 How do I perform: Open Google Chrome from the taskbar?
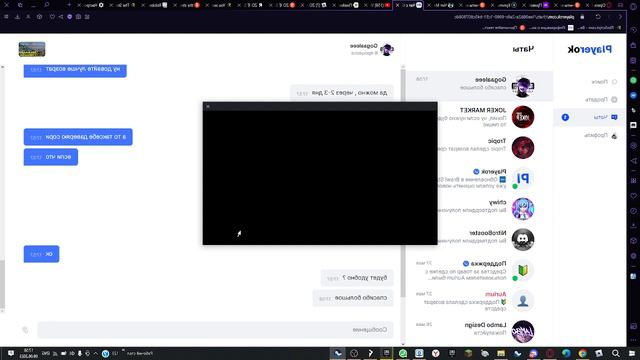(582, 353)
